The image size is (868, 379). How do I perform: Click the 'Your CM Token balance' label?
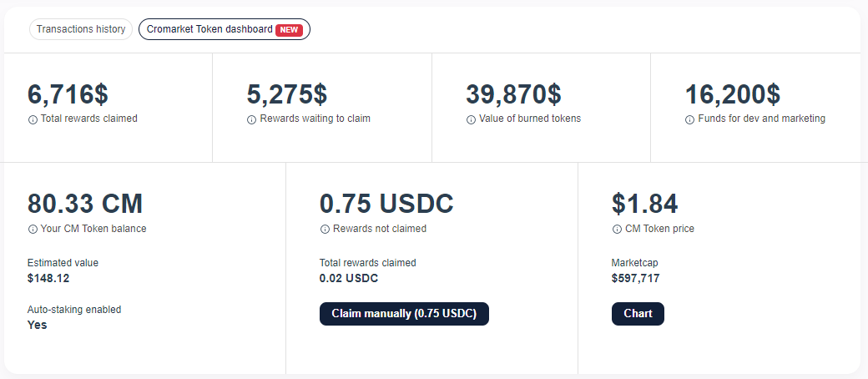click(x=93, y=228)
